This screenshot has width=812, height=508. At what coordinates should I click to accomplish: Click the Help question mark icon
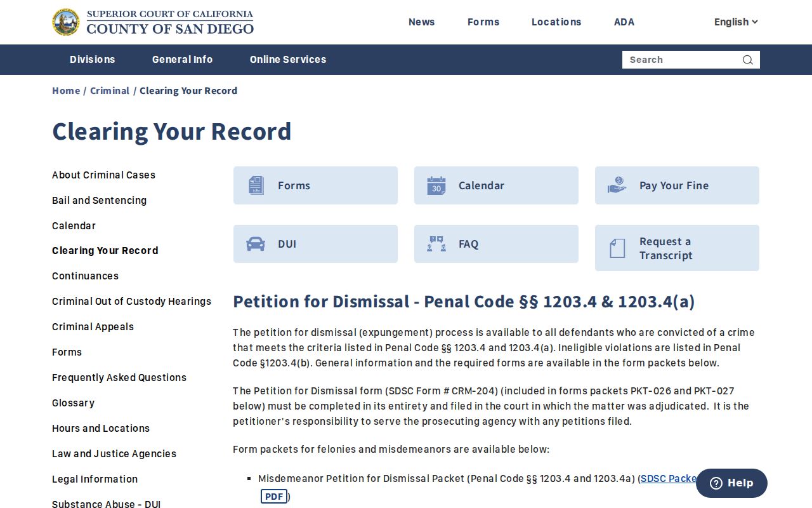716,483
